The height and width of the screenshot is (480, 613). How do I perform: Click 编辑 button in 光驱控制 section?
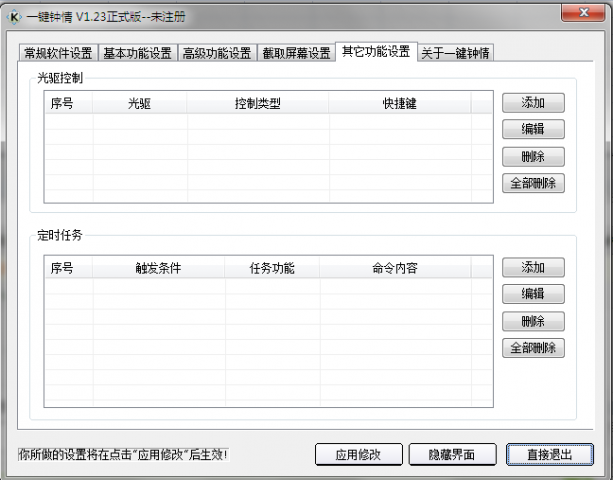pos(533,130)
